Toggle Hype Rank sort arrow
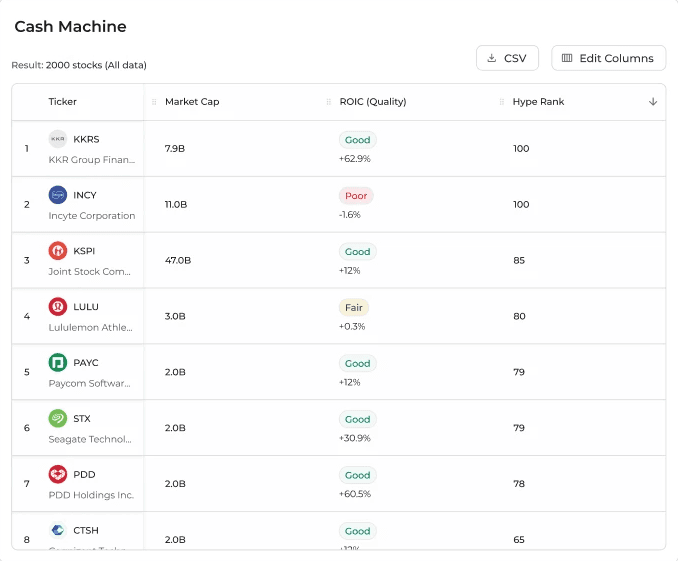 pyautogui.click(x=653, y=102)
